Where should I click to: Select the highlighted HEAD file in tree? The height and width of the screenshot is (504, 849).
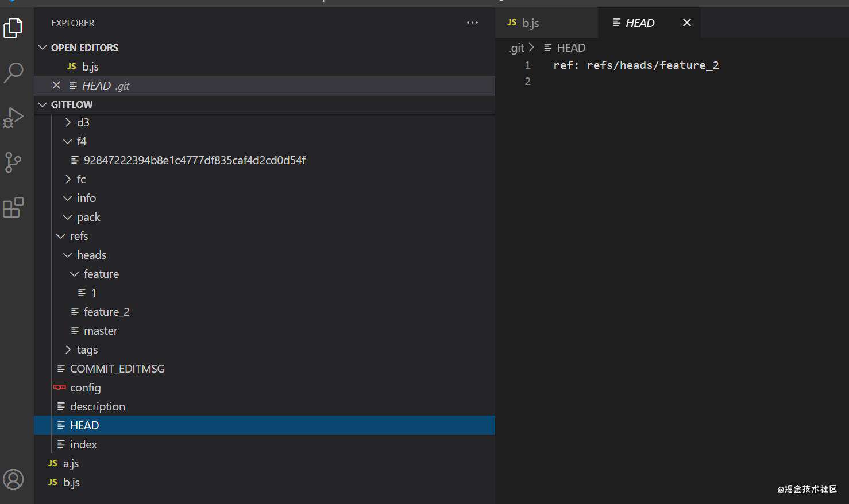tap(264, 425)
